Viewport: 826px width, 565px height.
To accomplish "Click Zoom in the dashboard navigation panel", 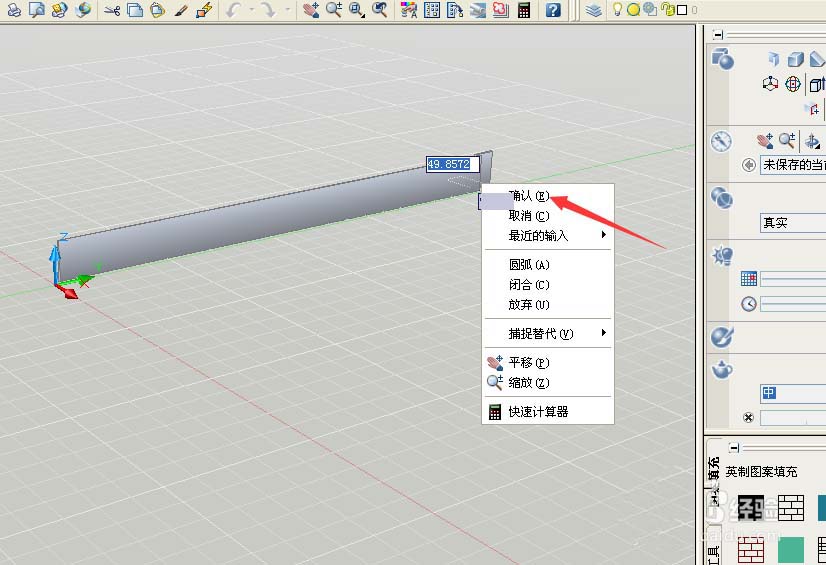I will [x=787, y=141].
